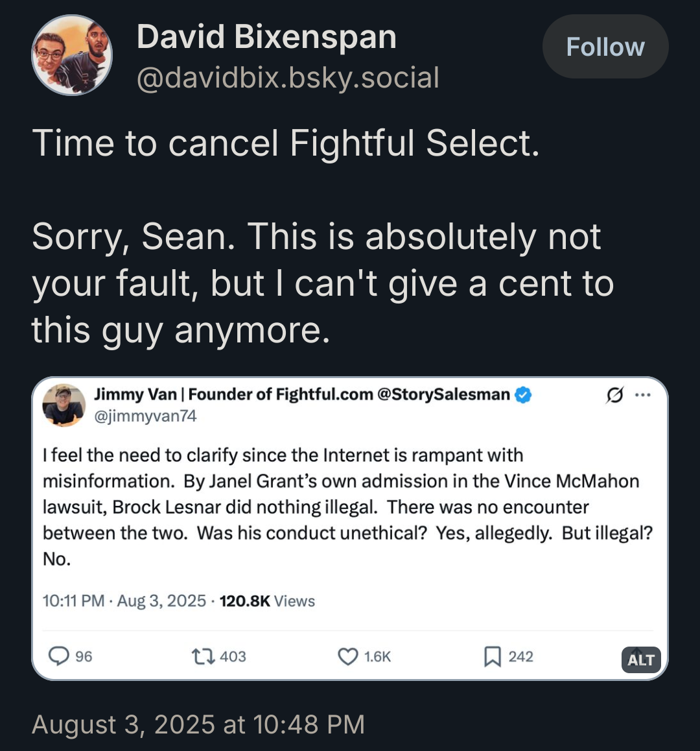Viewport: 700px width, 751px height.
Task: Click the @jimmyvan74 handle text
Action: click(145, 416)
